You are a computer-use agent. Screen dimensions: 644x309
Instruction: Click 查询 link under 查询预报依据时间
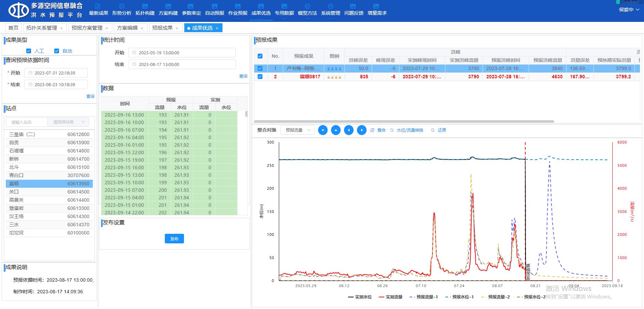[x=90, y=96]
